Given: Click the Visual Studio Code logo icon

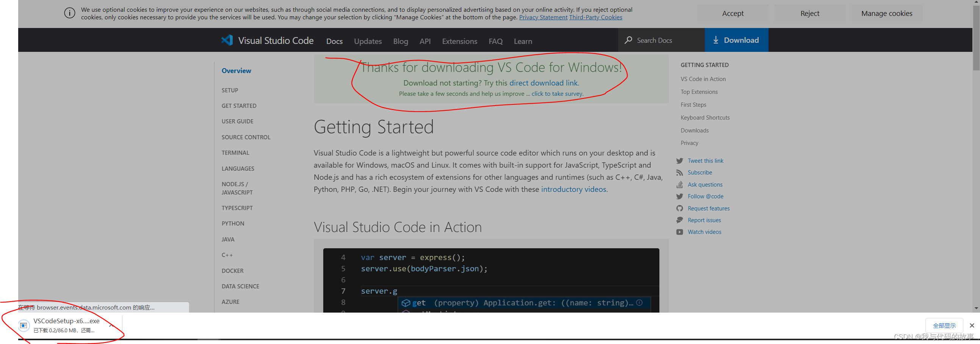Looking at the screenshot, I should click(x=227, y=40).
